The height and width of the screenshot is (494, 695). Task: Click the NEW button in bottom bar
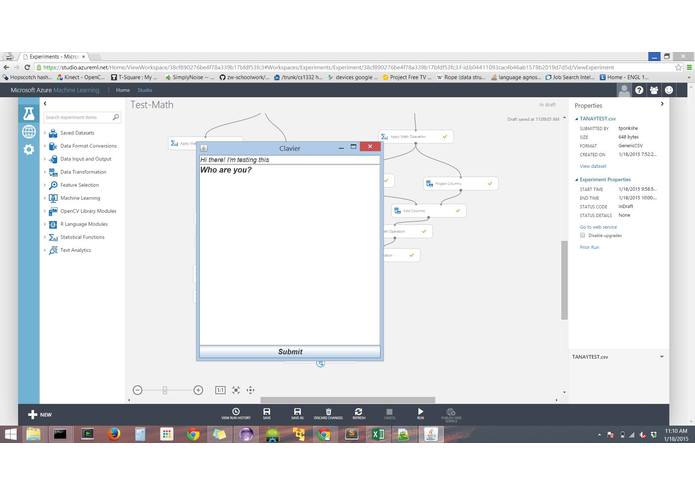coord(40,415)
